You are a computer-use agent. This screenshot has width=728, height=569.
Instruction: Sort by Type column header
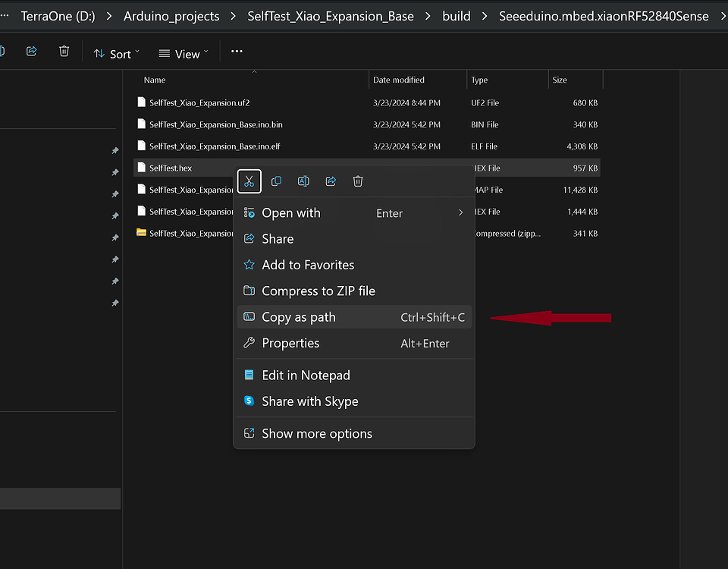[479, 80]
